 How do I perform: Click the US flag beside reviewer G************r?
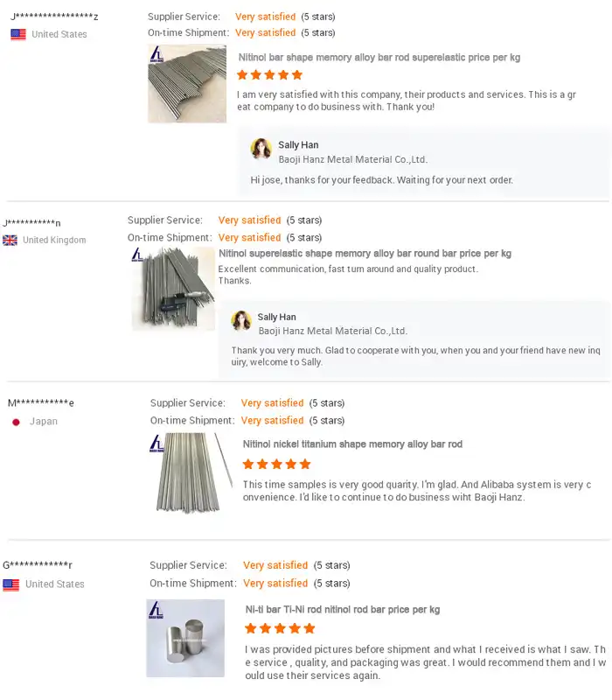click(x=11, y=584)
